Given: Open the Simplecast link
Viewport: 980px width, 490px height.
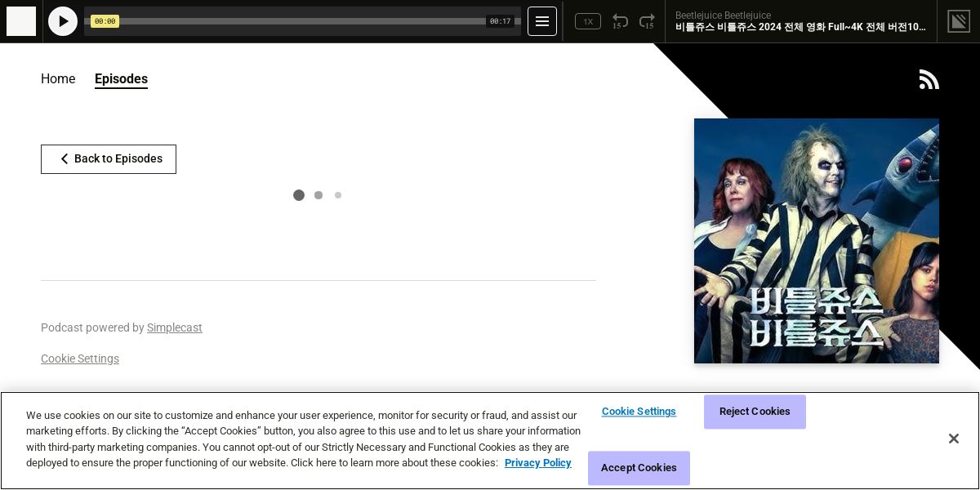Looking at the screenshot, I should click(175, 327).
